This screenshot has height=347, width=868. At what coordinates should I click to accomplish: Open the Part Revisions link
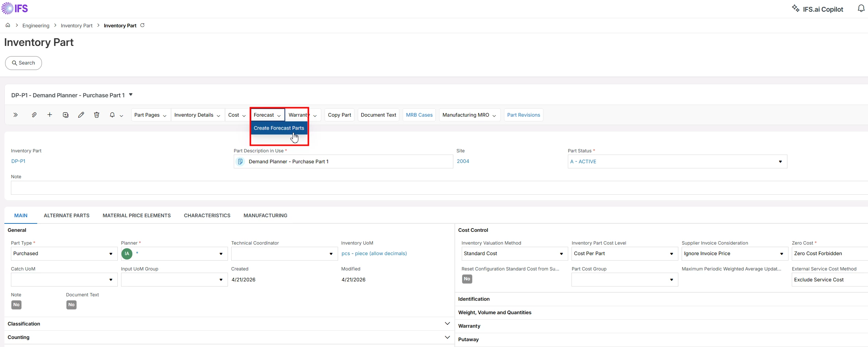[x=523, y=115]
